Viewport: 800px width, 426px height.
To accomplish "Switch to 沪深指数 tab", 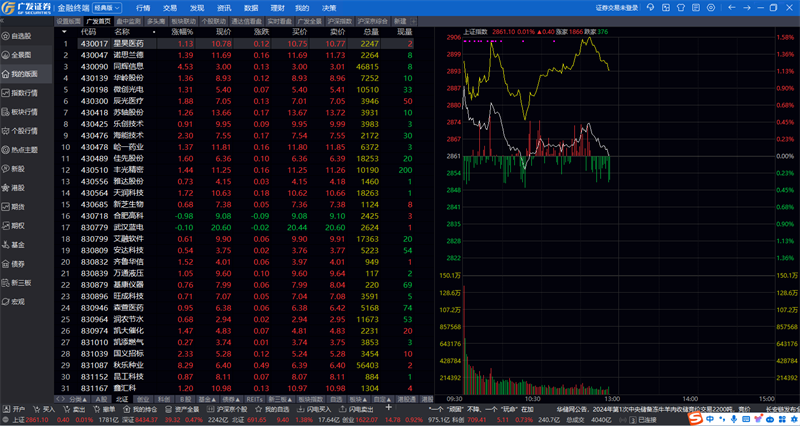I will click(x=340, y=21).
